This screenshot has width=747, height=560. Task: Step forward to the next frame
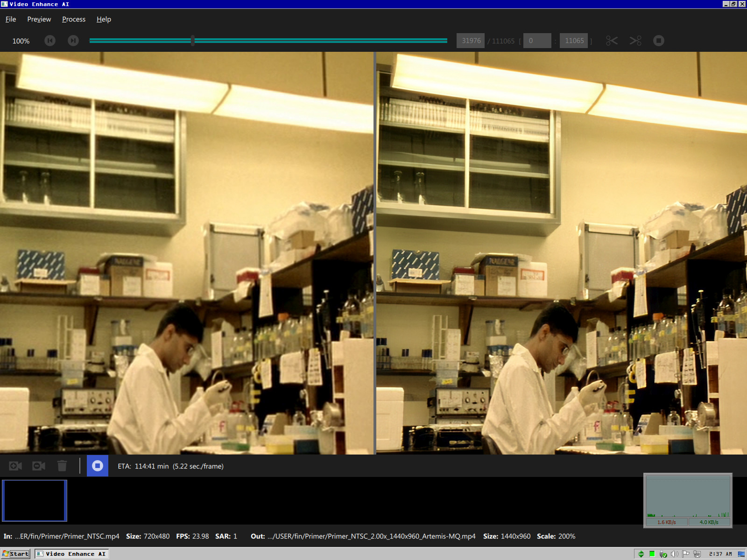click(x=73, y=41)
